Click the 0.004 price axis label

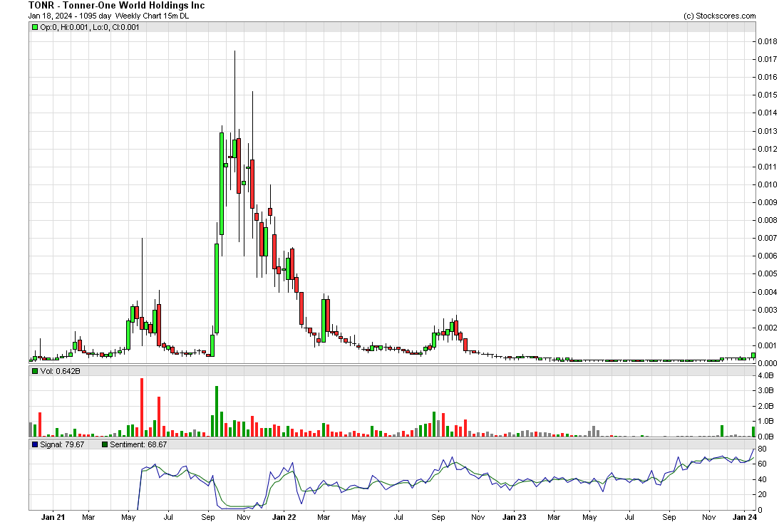[x=768, y=292]
